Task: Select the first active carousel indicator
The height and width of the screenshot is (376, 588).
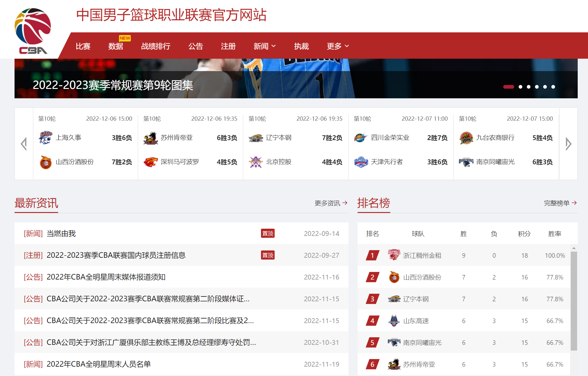Action: pyautogui.click(x=508, y=87)
